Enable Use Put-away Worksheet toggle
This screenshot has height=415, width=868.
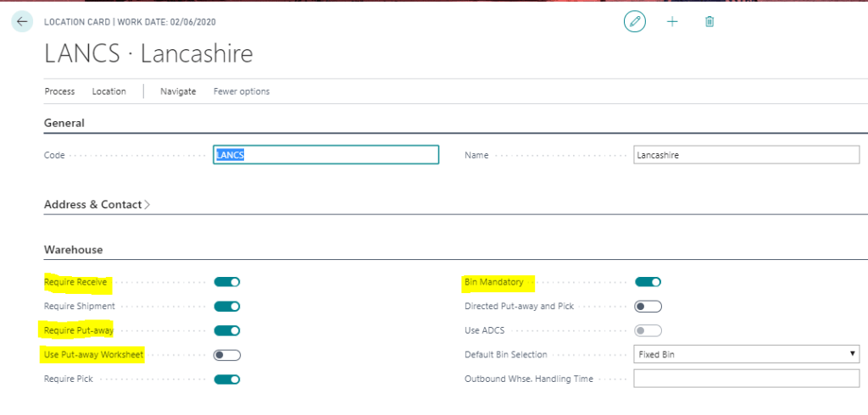point(227,355)
